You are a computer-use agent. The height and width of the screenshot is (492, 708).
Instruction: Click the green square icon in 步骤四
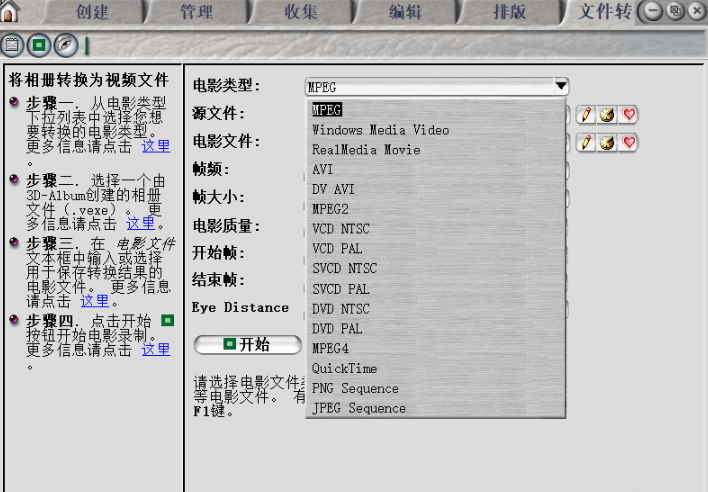coord(168,320)
